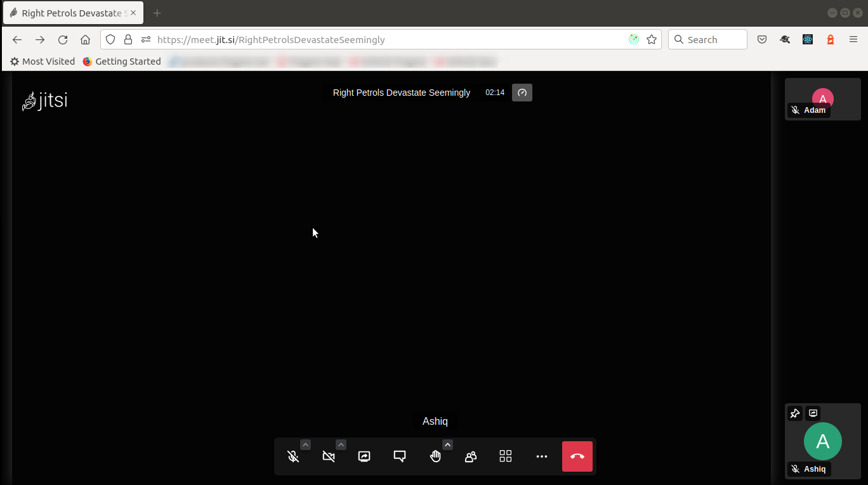Switch to tile view layout
This screenshot has width=868, height=485.
coord(506,456)
